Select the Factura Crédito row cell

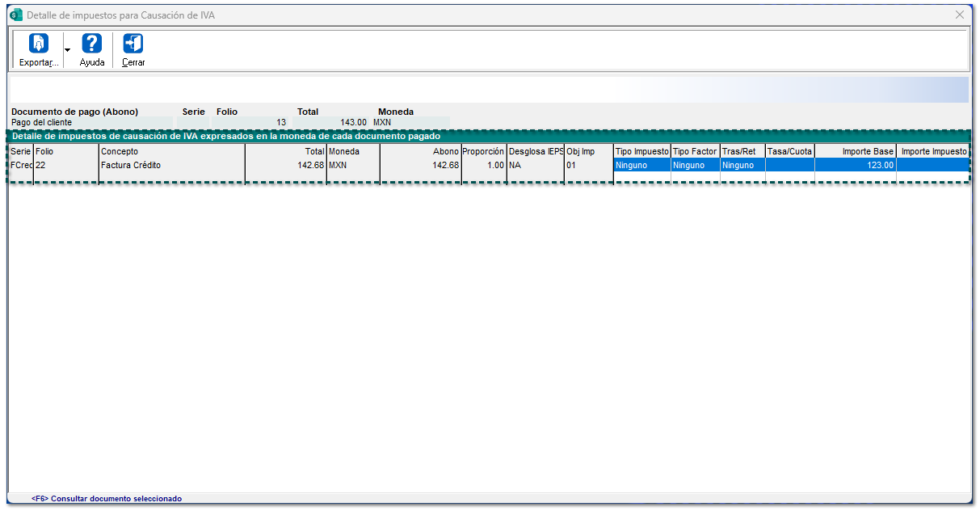(x=171, y=165)
